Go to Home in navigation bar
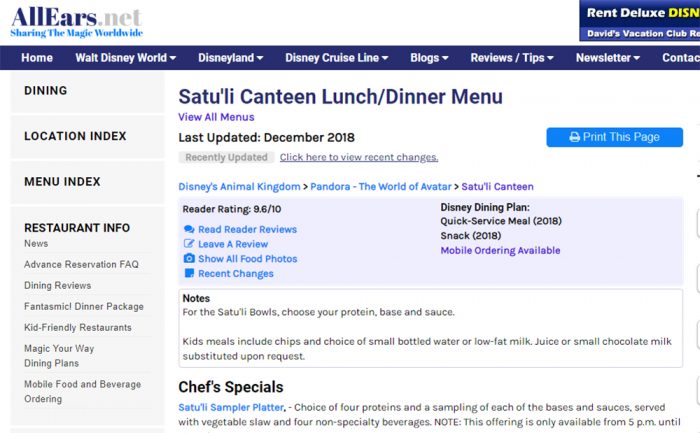Viewport: 700px width, 433px height. point(37,58)
